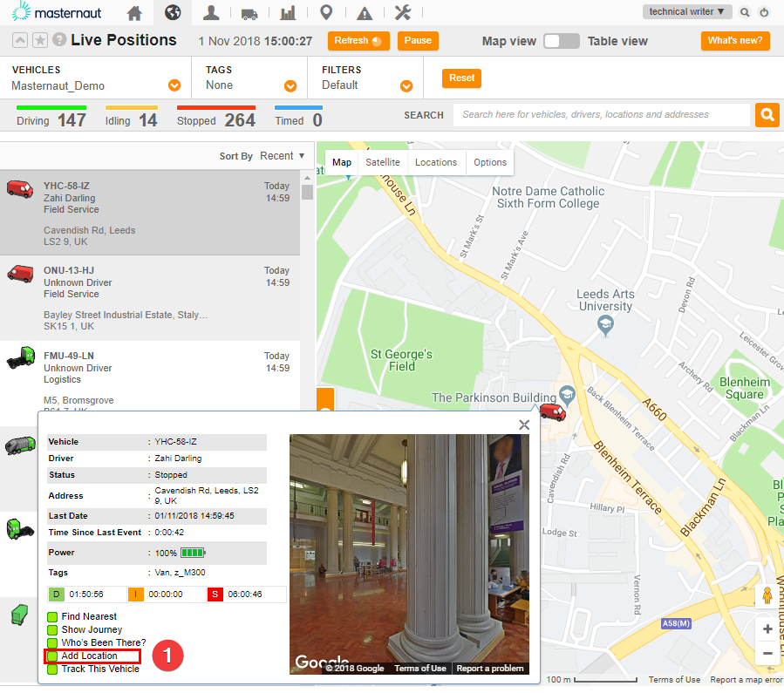
Task: Open the Street View photo thumbnail
Action: point(409,554)
